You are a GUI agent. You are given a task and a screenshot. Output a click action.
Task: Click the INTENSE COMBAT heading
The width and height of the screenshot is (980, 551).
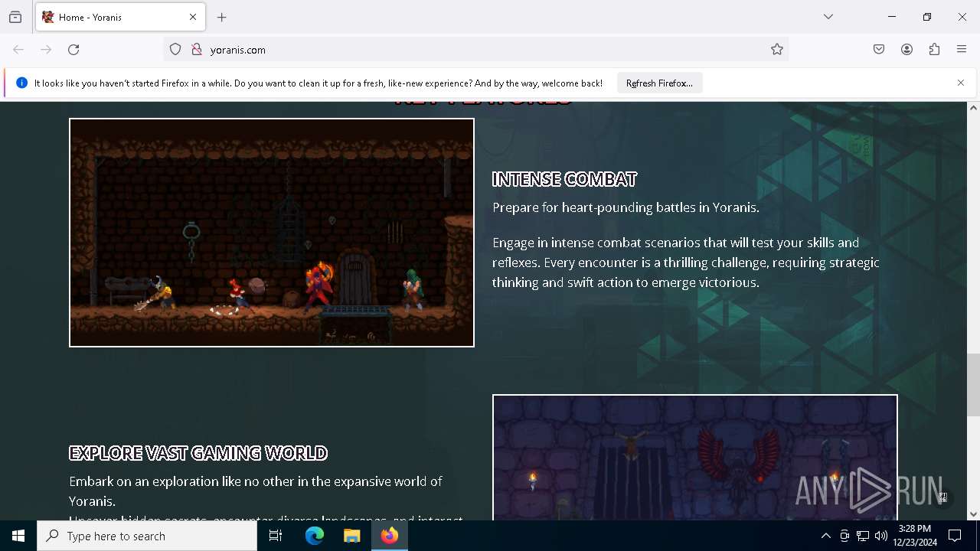pos(564,179)
